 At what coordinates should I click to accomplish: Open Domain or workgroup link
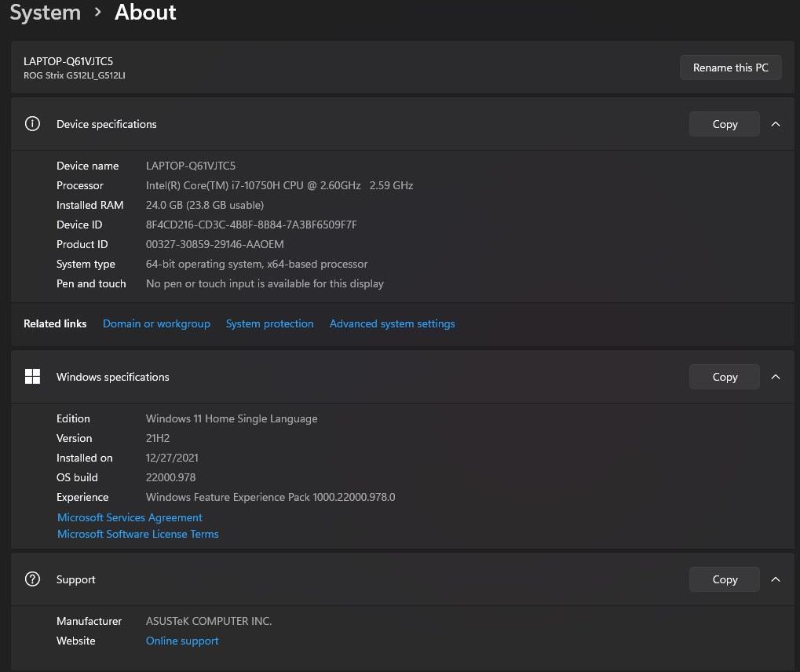(156, 323)
